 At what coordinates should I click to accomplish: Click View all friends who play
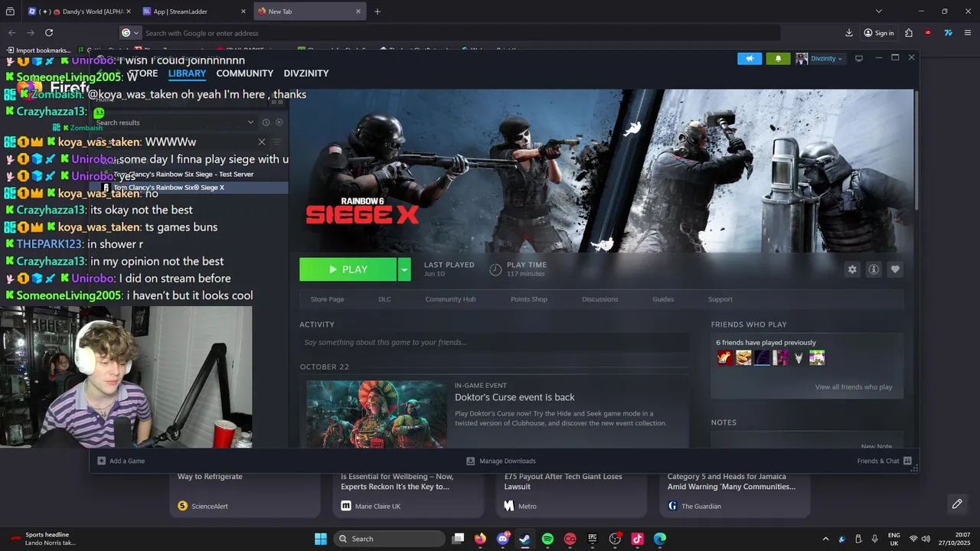point(854,387)
